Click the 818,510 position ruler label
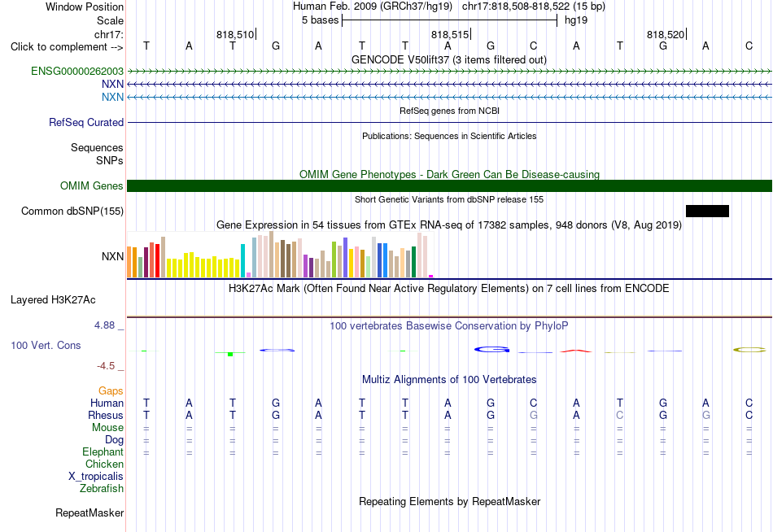The image size is (773, 532). pos(235,34)
